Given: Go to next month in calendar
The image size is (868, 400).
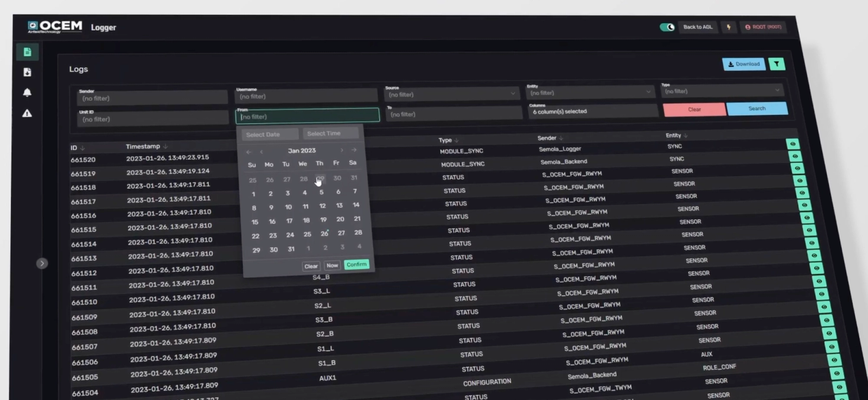Looking at the screenshot, I should point(342,150).
